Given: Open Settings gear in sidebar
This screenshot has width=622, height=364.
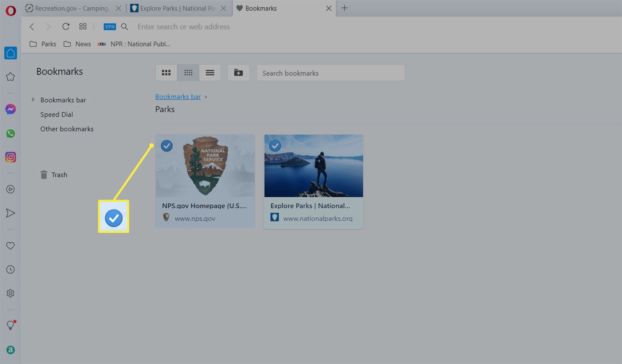Looking at the screenshot, I should [x=10, y=293].
